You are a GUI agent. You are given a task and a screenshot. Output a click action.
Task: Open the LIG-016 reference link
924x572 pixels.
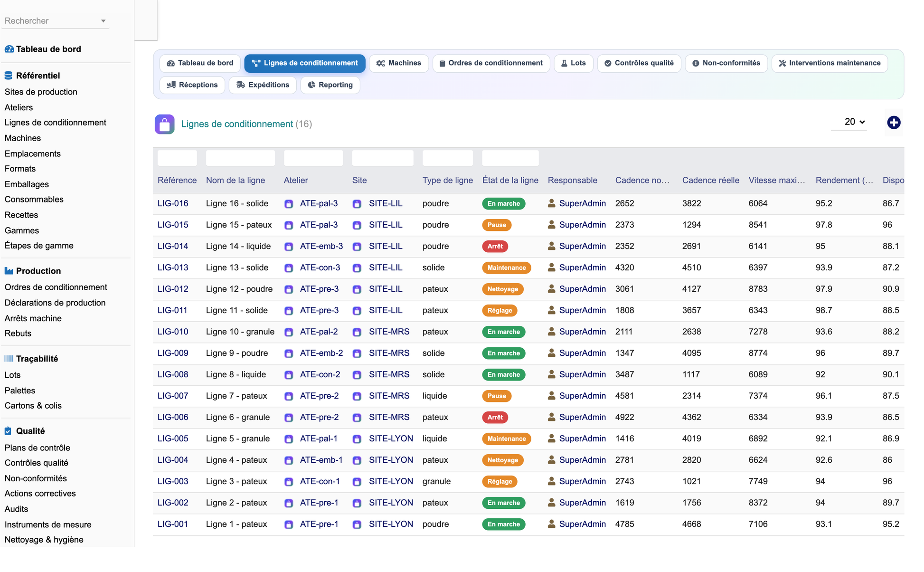(173, 203)
